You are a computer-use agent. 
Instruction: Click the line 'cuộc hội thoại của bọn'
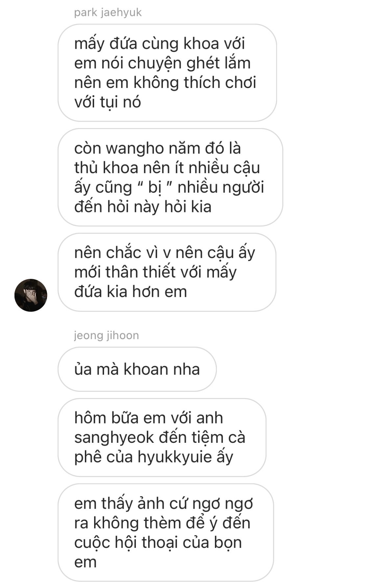pyautogui.click(x=158, y=542)
